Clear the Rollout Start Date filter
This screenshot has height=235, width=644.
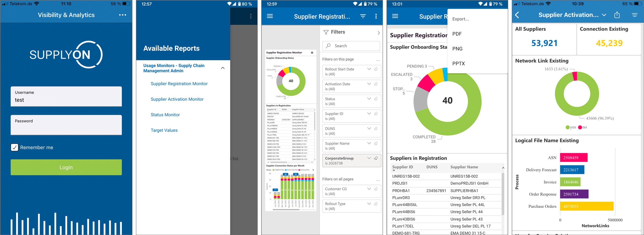pos(376,69)
